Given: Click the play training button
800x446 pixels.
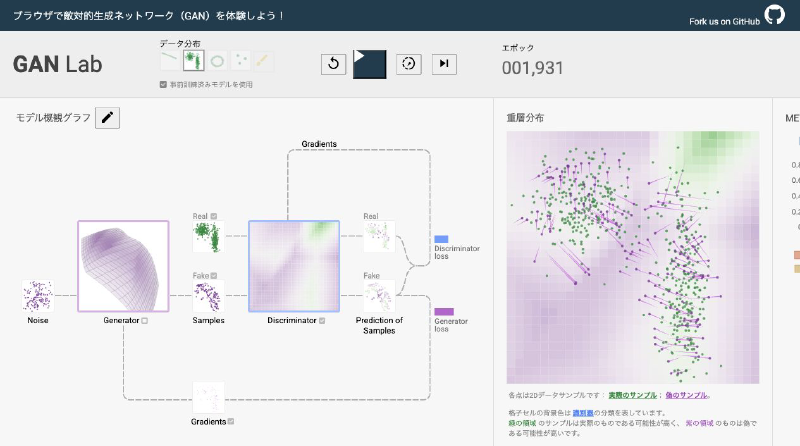Looking at the screenshot, I should click(x=369, y=64).
